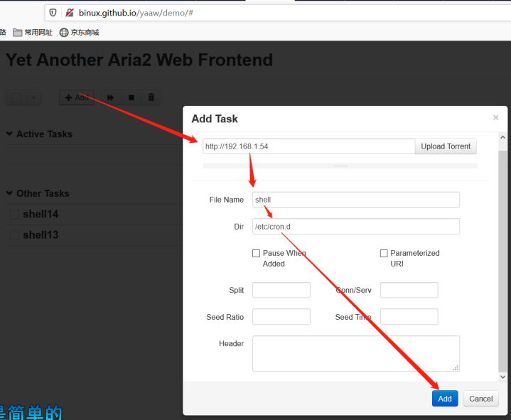Image resolution: width=511 pixels, height=420 pixels.
Task: Click the Header text area
Action: point(356,353)
